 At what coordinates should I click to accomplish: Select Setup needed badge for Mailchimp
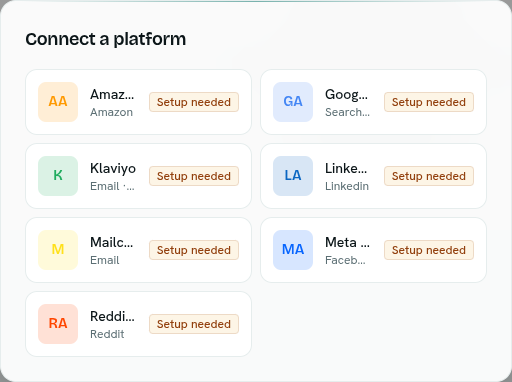[194, 250]
